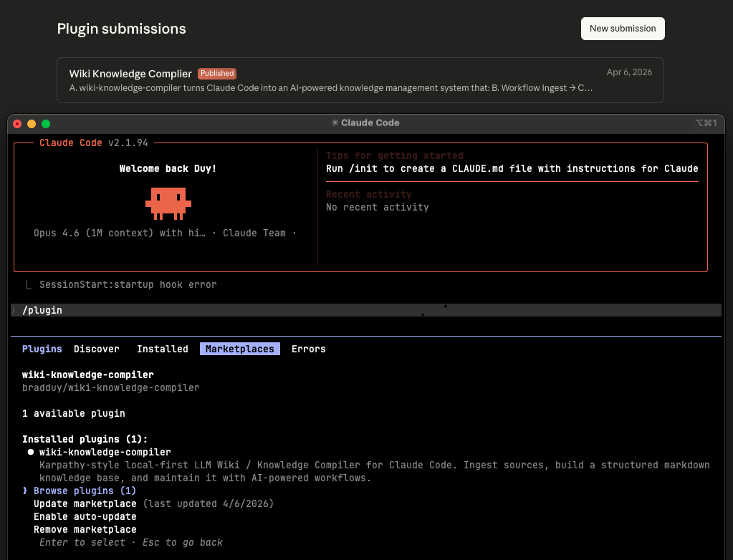
Task: Click the 'No recent activity' text
Action: click(x=378, y=208)
